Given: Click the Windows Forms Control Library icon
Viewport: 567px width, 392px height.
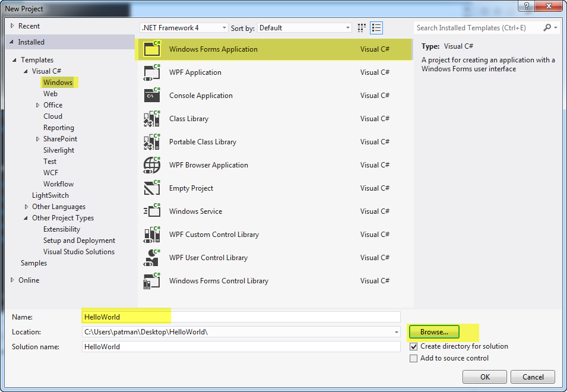Looking at the screenshot, I should pyautogui.click(x=152, y=280).
